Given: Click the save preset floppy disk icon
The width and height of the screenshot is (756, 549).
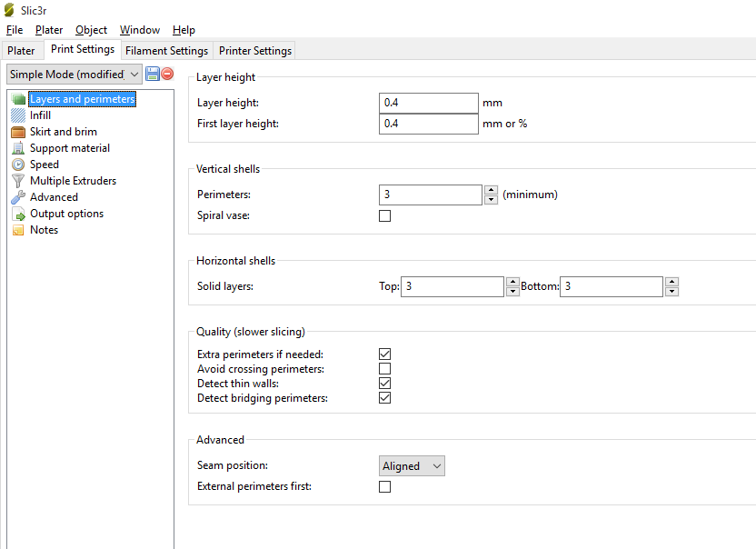Looking at the screenshot, I should point(153,74).
